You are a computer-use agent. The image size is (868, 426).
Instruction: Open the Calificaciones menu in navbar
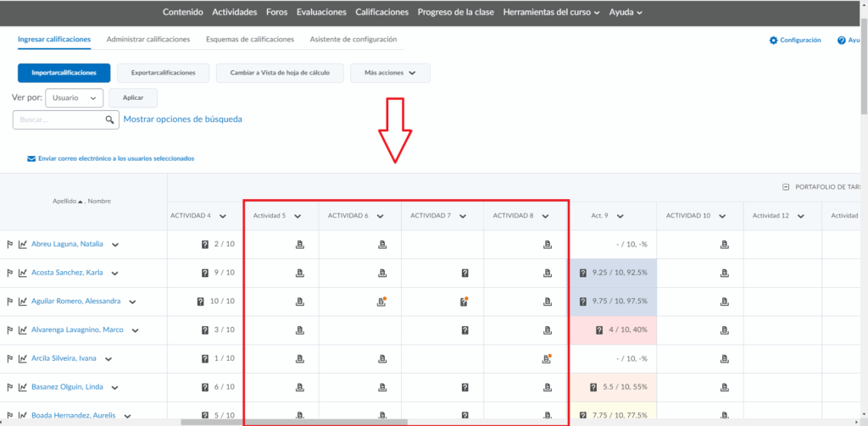pyautogui.click(x=382, y=13)
